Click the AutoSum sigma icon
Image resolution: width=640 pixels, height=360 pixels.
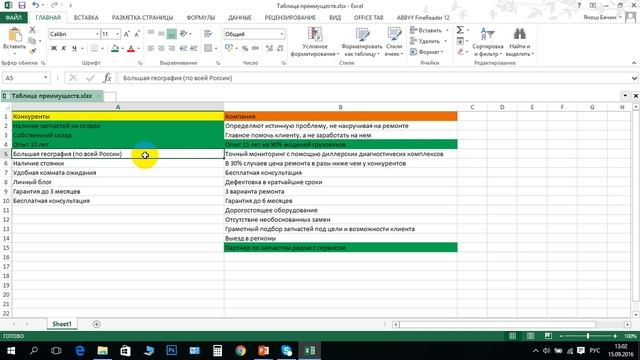coord(460,30)
